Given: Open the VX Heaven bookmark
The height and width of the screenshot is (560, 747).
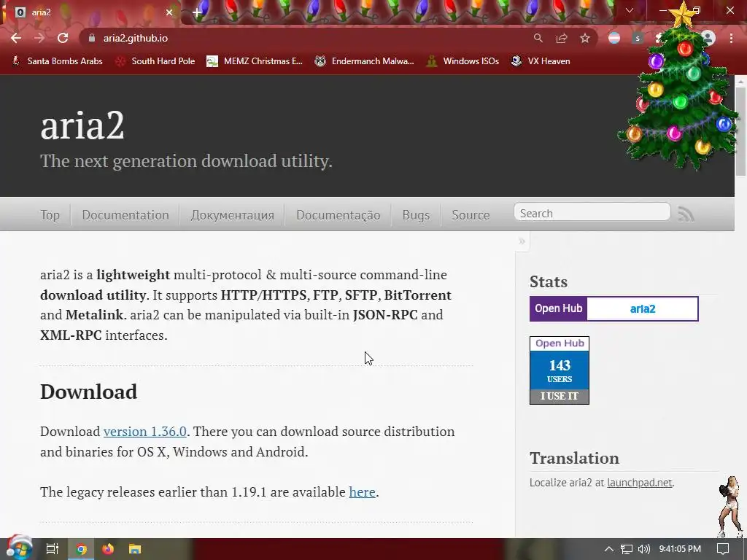Looking at the screenshot, I should [x=541, y=61].
